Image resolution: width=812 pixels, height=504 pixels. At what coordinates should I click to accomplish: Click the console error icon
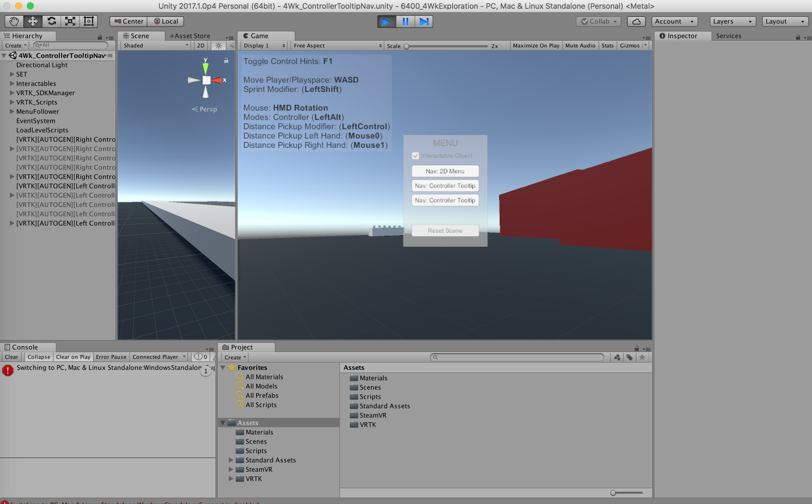click(8, 370)
